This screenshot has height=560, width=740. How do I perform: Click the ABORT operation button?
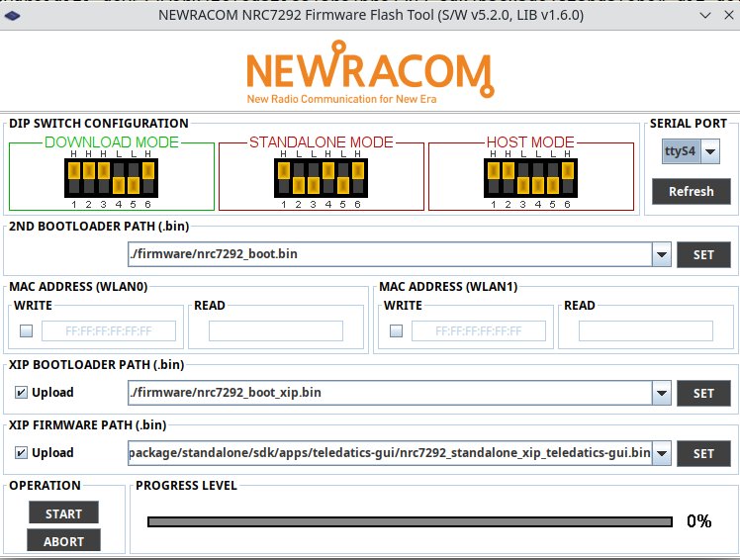pyautogui.click(x=63, y=540)
